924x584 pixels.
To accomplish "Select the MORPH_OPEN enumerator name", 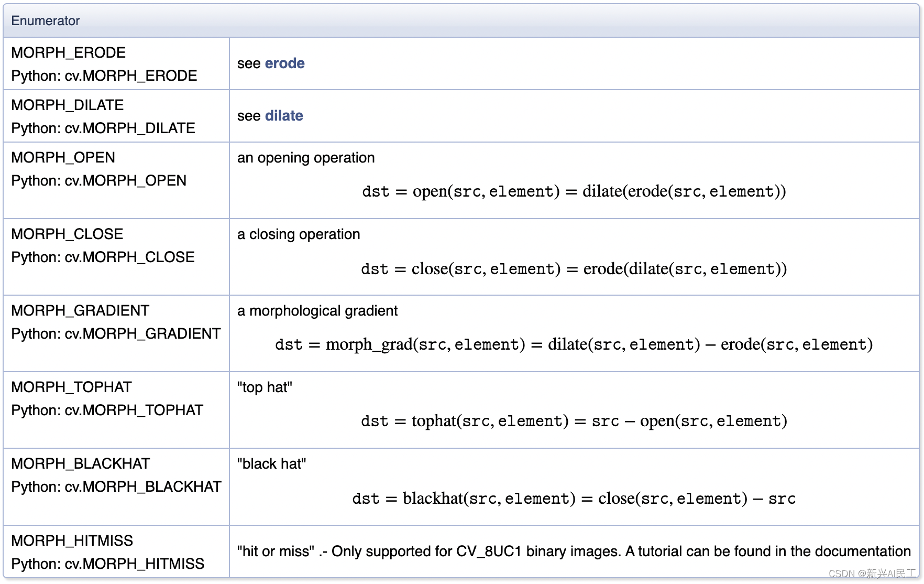I will click(x=63, y=157).
